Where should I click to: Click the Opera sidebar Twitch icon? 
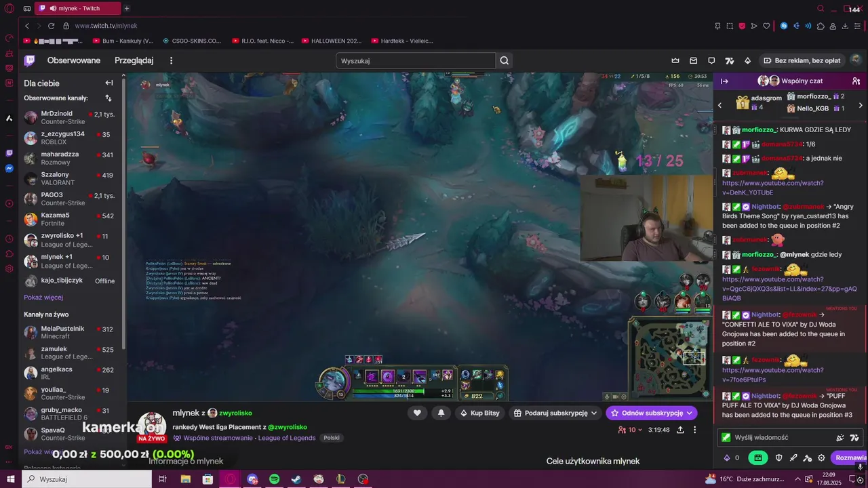[9, 153]
